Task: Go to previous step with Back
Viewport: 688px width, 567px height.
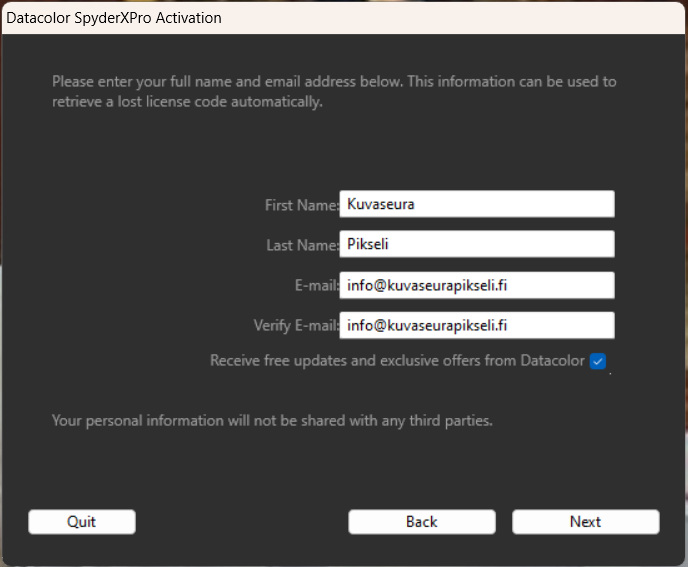Action: [422, 522]
